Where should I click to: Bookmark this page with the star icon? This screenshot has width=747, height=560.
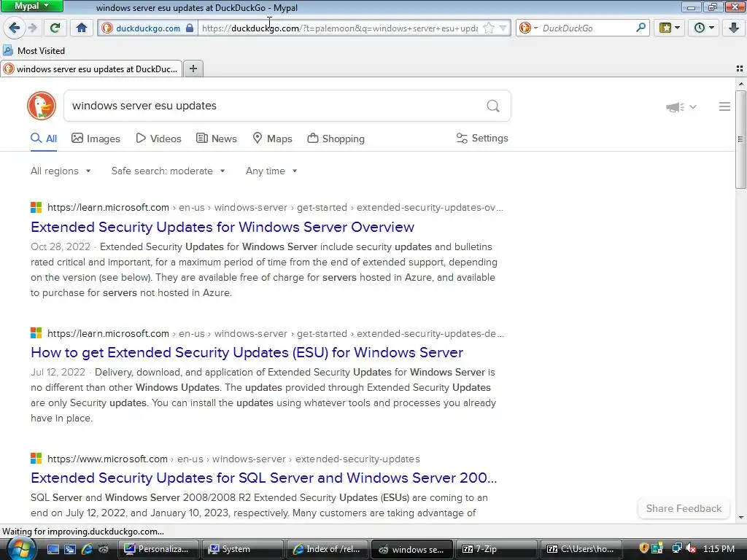click(x=488, y=28)
